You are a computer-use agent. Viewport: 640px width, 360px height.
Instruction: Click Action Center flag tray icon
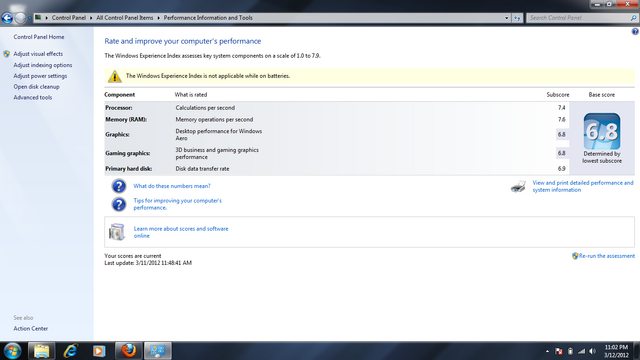[x=559, y=351]
